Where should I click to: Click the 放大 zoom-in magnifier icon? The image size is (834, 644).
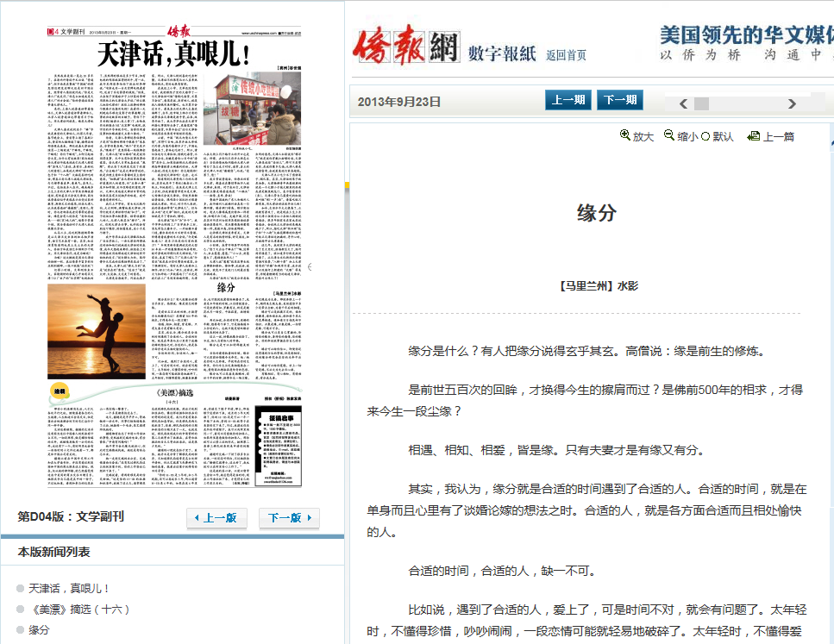625,135
